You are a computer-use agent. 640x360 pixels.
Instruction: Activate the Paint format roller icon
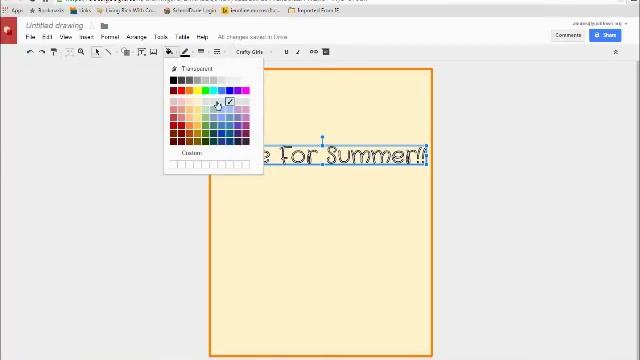click(54, 52)
